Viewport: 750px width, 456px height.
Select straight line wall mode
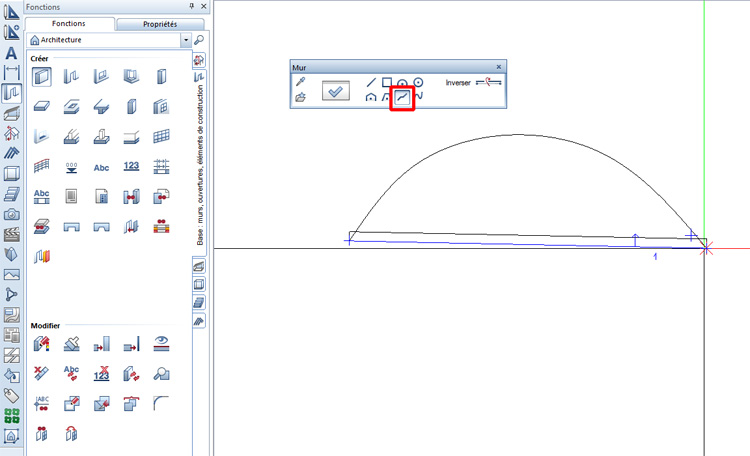[371, 82]
